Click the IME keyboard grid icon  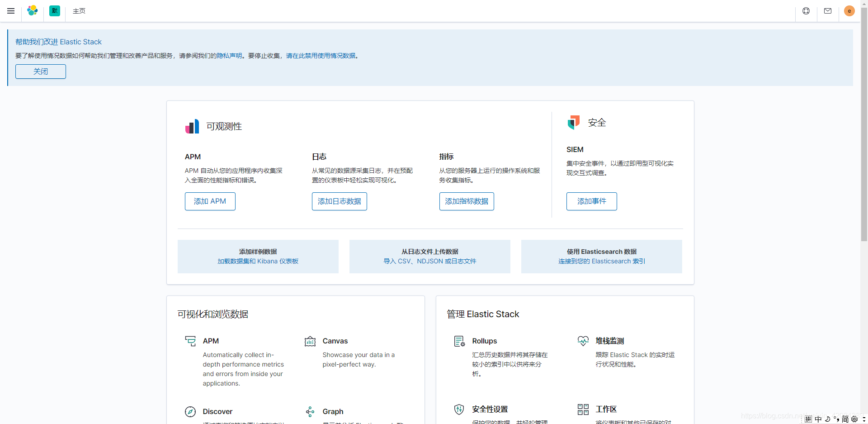[x=808, y=419]
